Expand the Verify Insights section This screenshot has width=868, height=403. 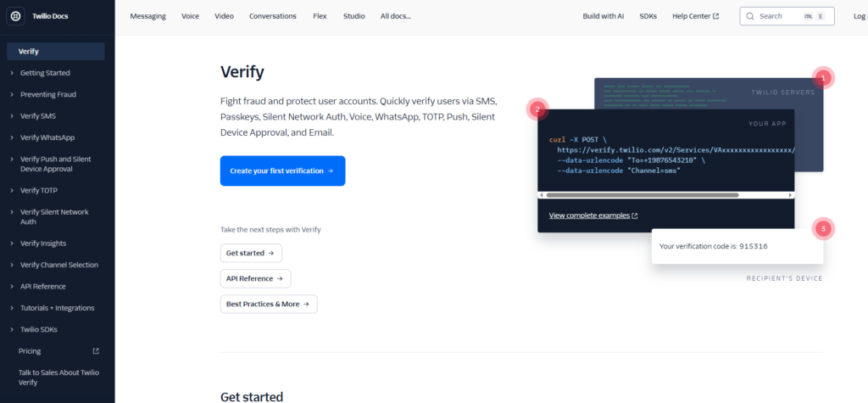pos(12,243)
